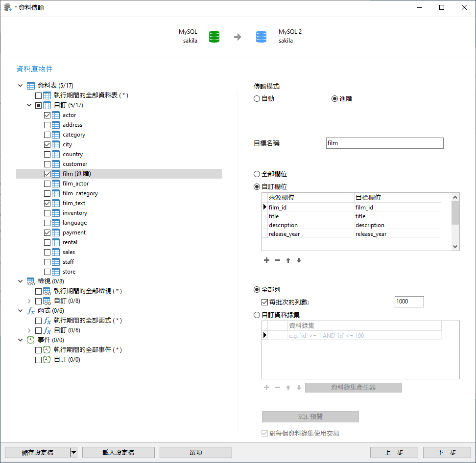Expand the 自訂 node under 檢視
This screenshot has width=476, height=463.
click(x=29, y=301)
